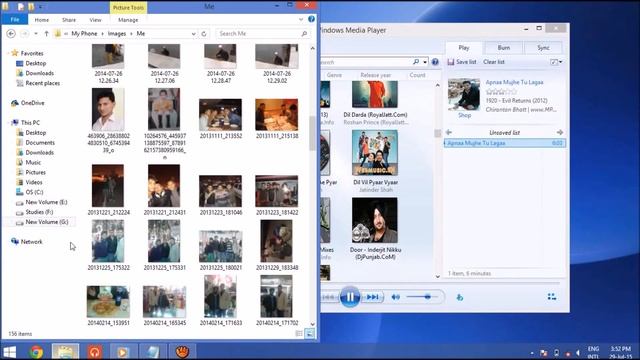Click Clear list in Media Player
The image size is (640, 360).
[x=494, y=62]
